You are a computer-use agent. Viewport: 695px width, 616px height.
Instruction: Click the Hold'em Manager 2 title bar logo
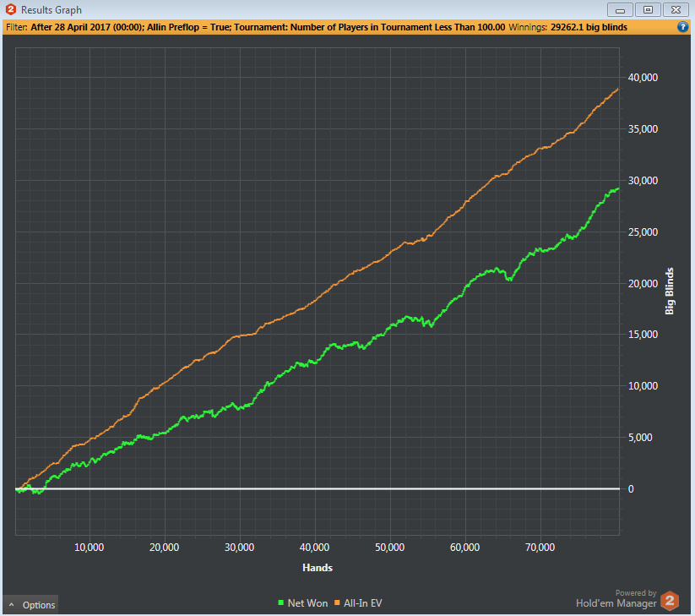click(x=11, y=9)
